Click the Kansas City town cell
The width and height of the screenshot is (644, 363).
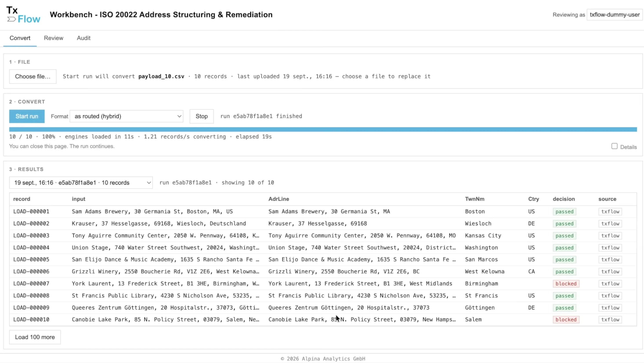[483, 235]
